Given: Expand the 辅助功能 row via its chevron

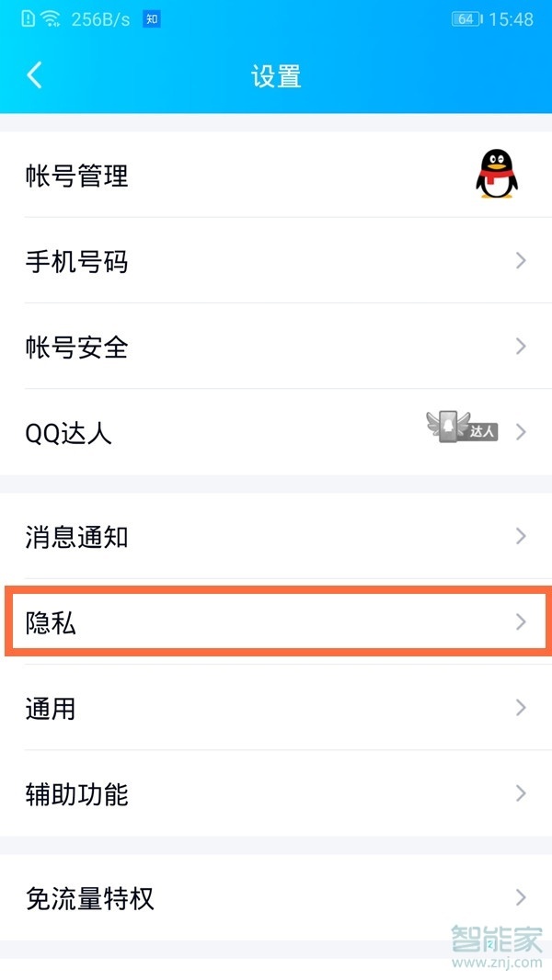Looking at the screenshot, I should [519, 794].
